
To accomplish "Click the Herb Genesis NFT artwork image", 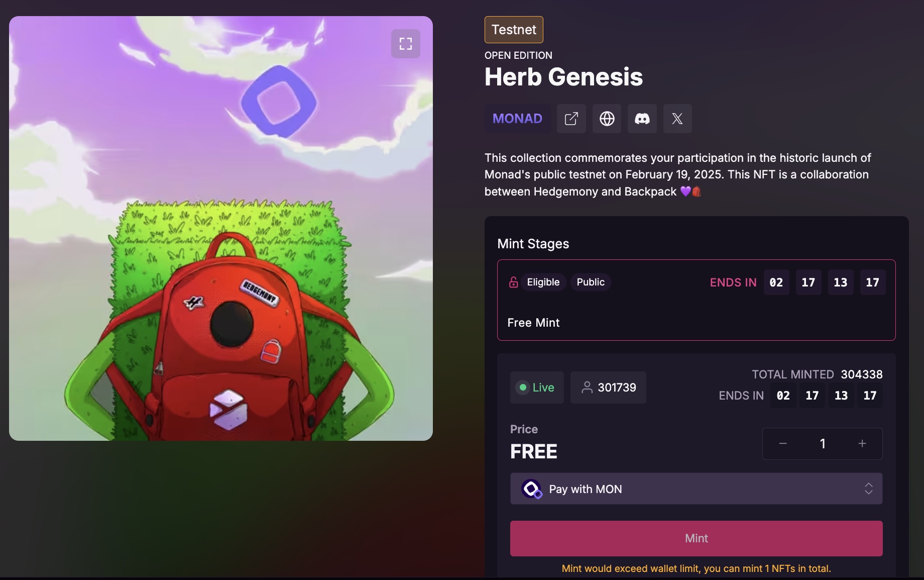I will point(221,229).
